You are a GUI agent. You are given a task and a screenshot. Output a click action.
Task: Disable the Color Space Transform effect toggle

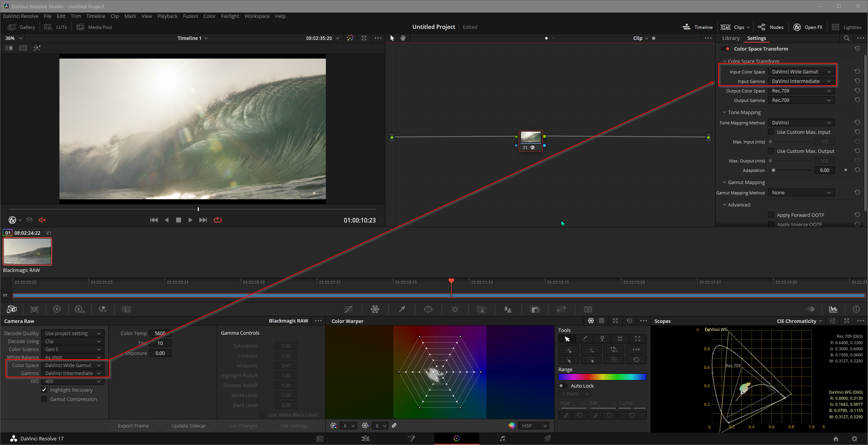(726, 49)
